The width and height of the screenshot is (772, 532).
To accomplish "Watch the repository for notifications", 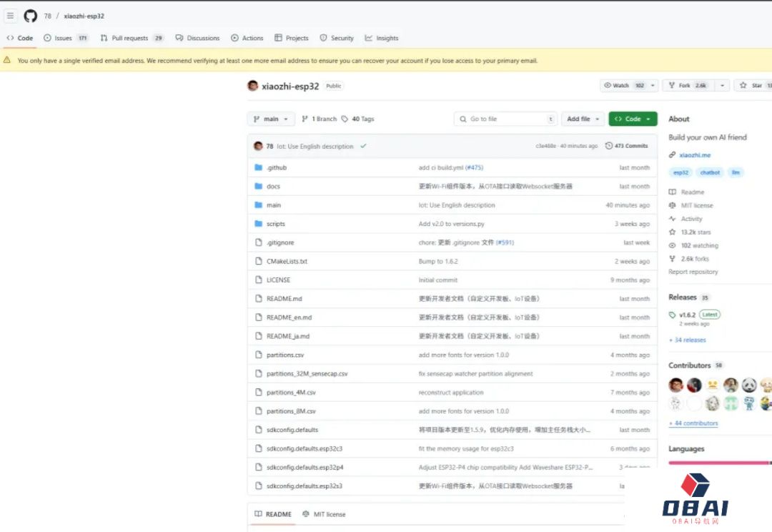I will click(623, 85).
